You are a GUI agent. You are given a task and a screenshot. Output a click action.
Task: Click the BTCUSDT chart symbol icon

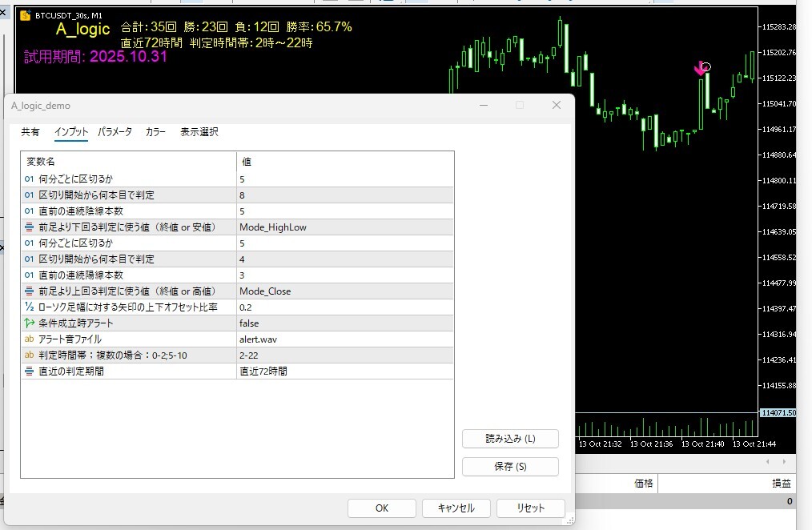26,15
